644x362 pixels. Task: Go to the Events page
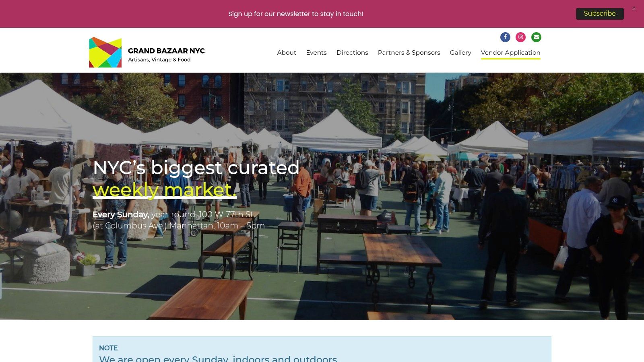pyautogui.click(x=316, y=53)
